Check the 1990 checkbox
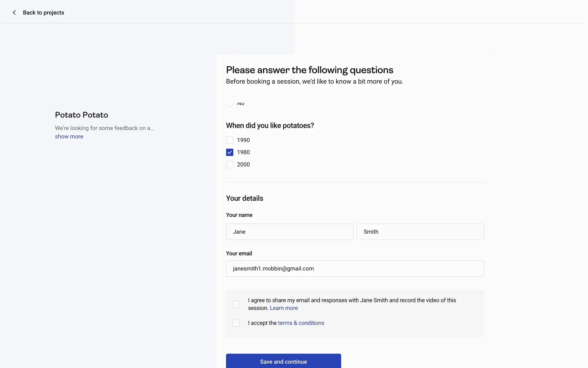The width and height of the screenshot is (588, 368). click(x=230, y=140)
